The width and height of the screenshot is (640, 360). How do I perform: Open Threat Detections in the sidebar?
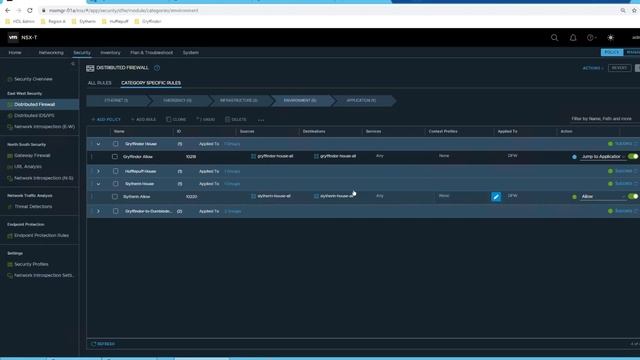33,207
